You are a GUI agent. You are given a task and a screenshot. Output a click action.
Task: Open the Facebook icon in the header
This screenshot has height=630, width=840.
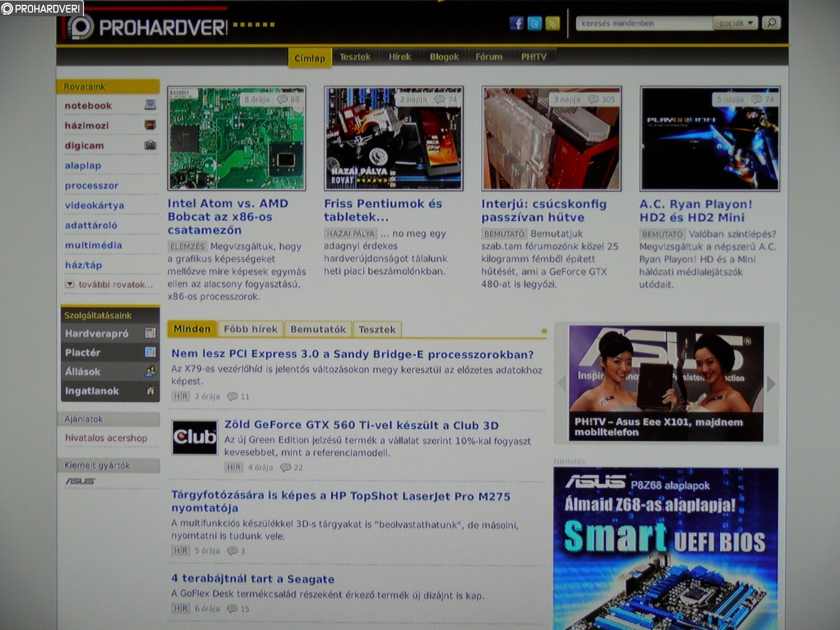point(517,24)
